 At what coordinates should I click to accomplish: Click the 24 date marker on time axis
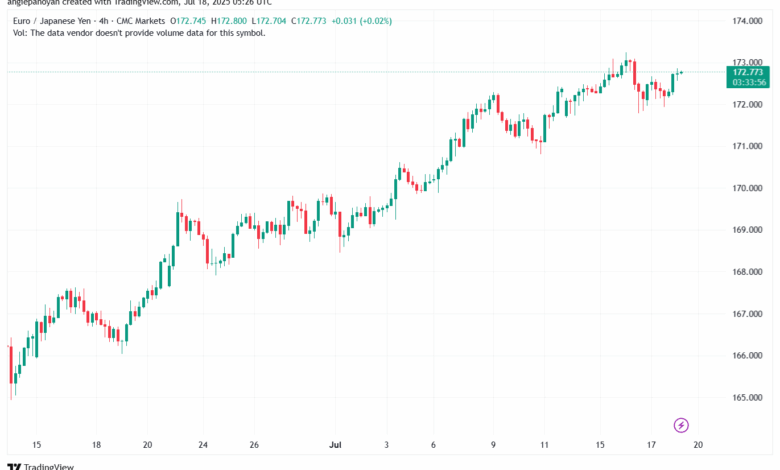203,445
